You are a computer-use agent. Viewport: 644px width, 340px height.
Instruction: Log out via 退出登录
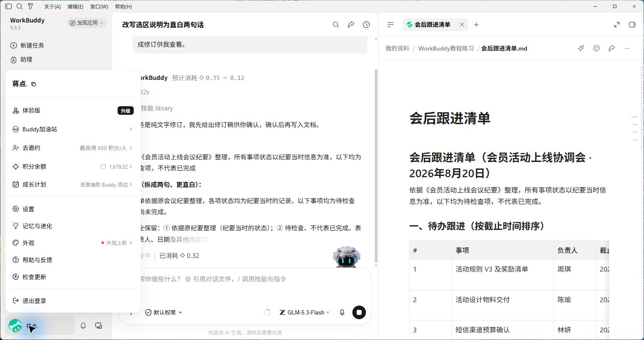73,301
